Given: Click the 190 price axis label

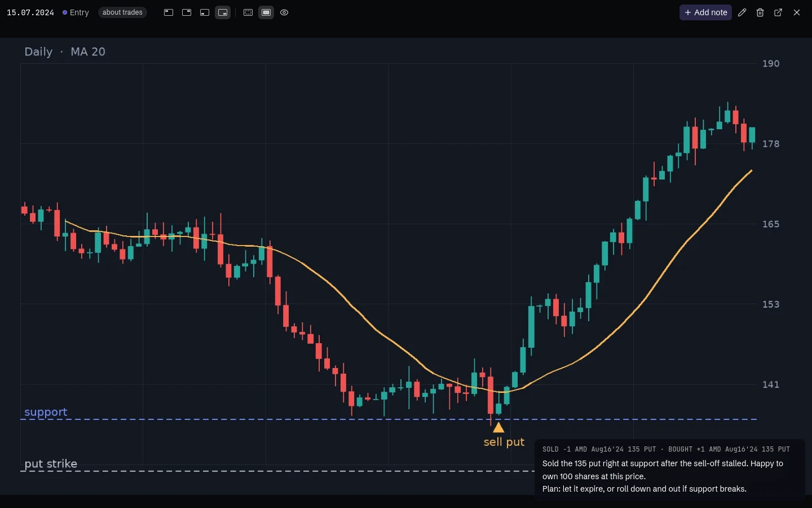Looking at the screenshot, I should point(771,64).
